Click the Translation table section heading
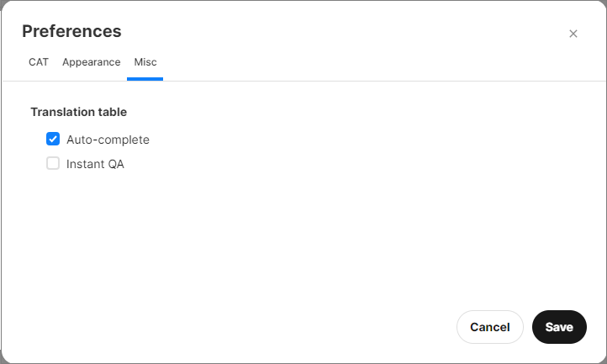This screenshot has height=364, width=607. tap(78, 112)
